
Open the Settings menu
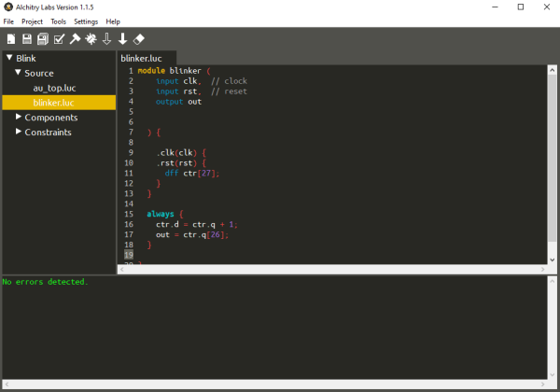[86, 21]
